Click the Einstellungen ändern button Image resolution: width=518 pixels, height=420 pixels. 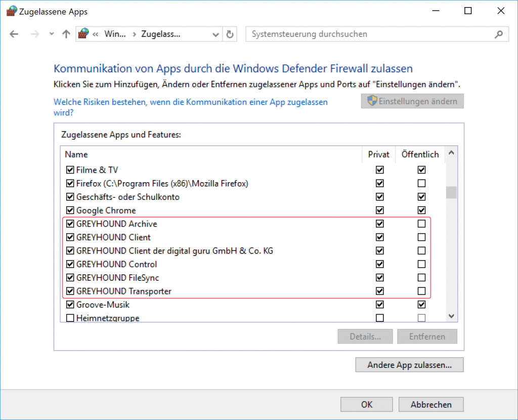[412, 101]
